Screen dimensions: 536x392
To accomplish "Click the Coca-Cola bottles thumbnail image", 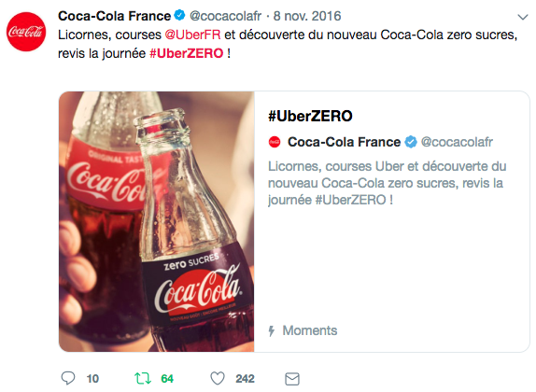I will tap(157, 221).
